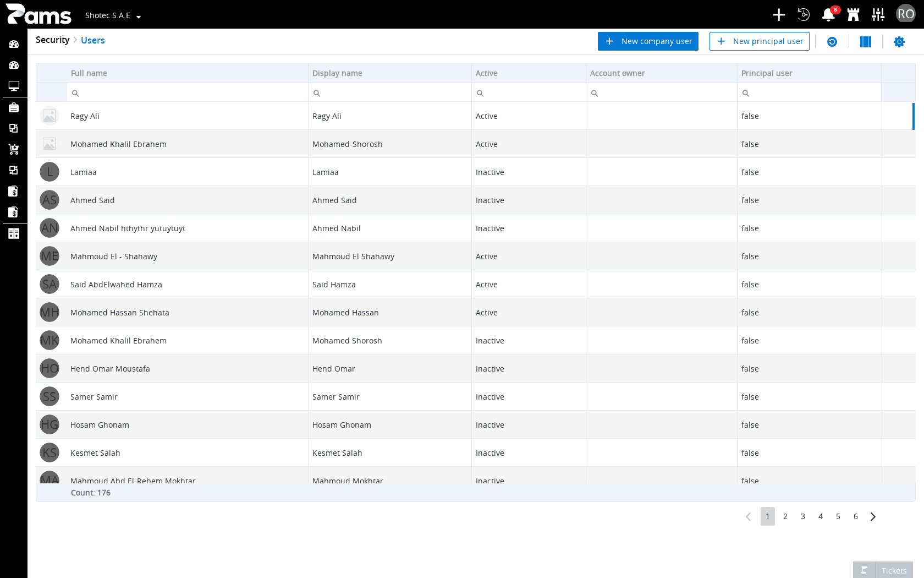Click the next page arrow
Image resolution: width=924 pixels, height=578 pixels.
873,516
